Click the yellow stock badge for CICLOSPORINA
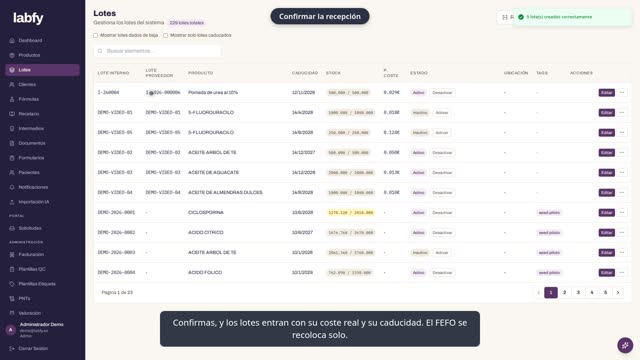The image size is (640, 360). pos(351,213)
